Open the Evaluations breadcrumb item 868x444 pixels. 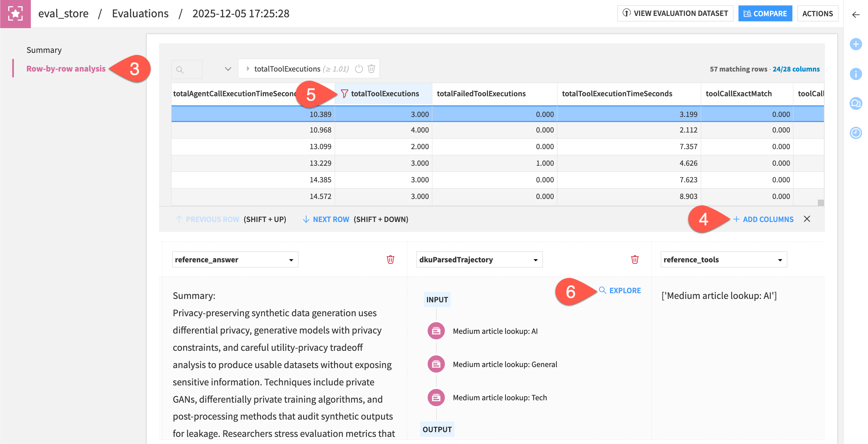click(x=140, y=14)
